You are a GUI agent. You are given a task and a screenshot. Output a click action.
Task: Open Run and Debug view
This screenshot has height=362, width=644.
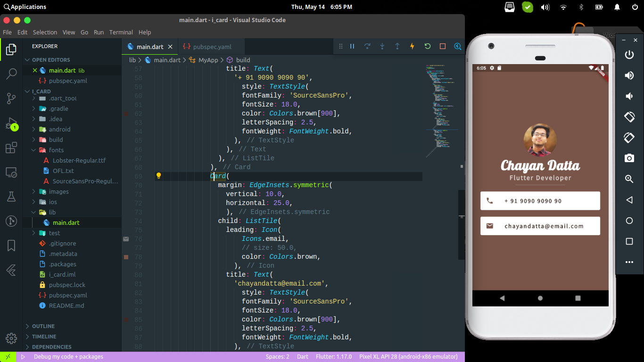click(x=11, y=123)
